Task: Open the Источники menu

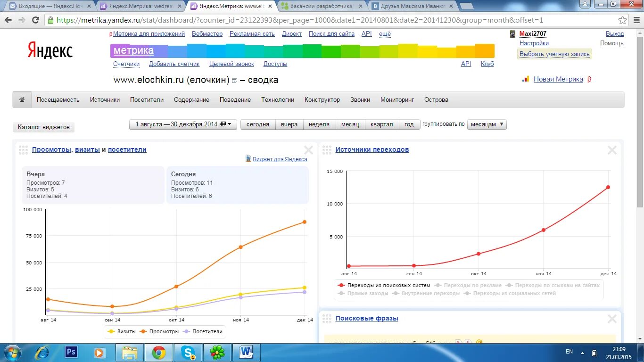Action: pyautogui.click(x=105, y=100)
